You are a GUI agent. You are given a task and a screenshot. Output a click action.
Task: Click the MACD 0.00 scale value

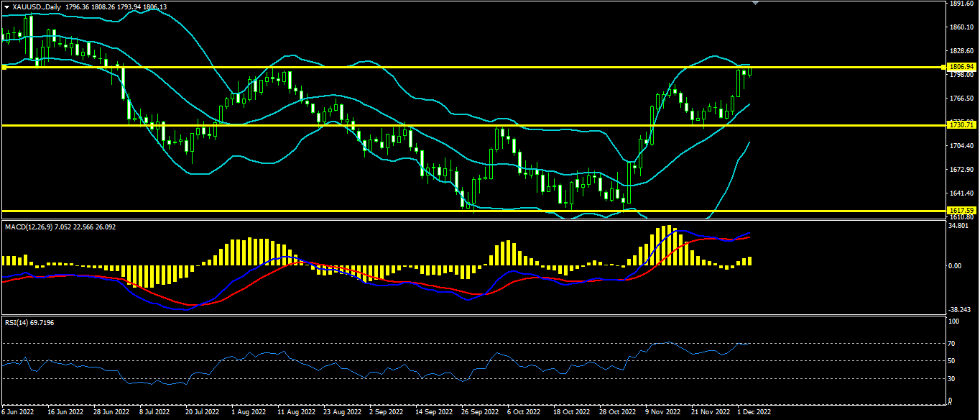(x=956, y=266)
